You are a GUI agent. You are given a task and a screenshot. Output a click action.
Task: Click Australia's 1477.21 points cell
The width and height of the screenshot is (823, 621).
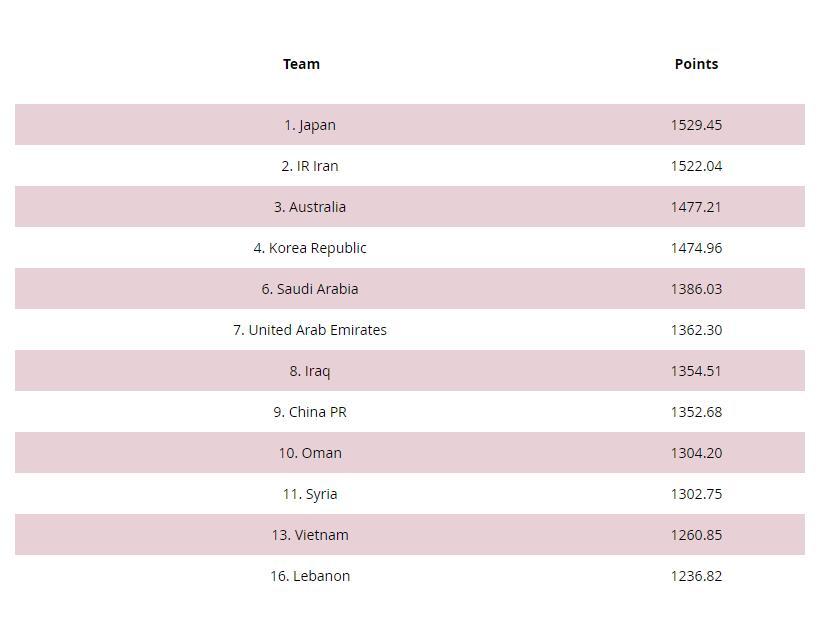point(696,207)
